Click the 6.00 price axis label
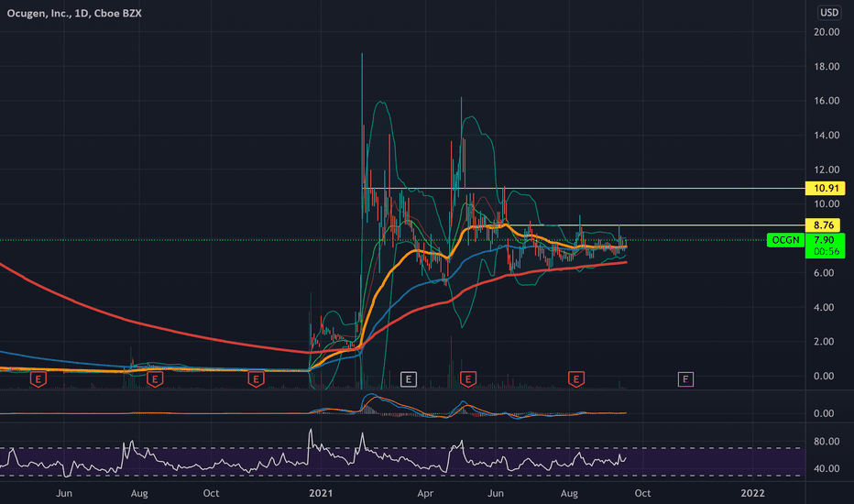 824,273
